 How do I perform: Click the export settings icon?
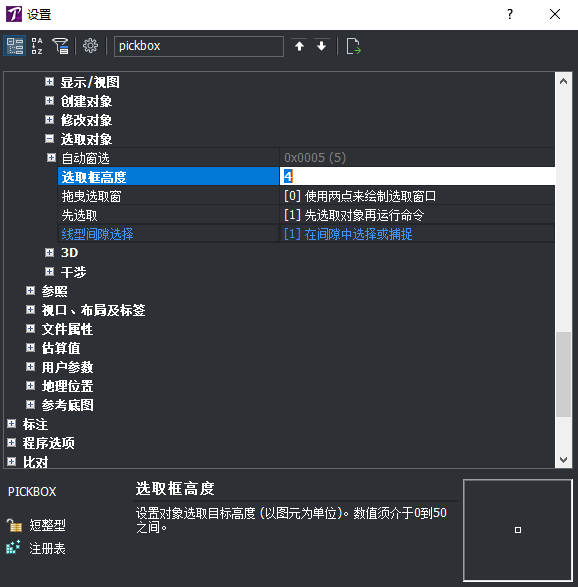point(353,46)
